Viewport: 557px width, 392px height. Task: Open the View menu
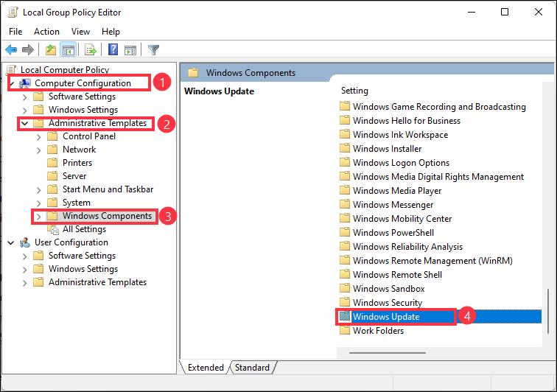tap(80, 32)
